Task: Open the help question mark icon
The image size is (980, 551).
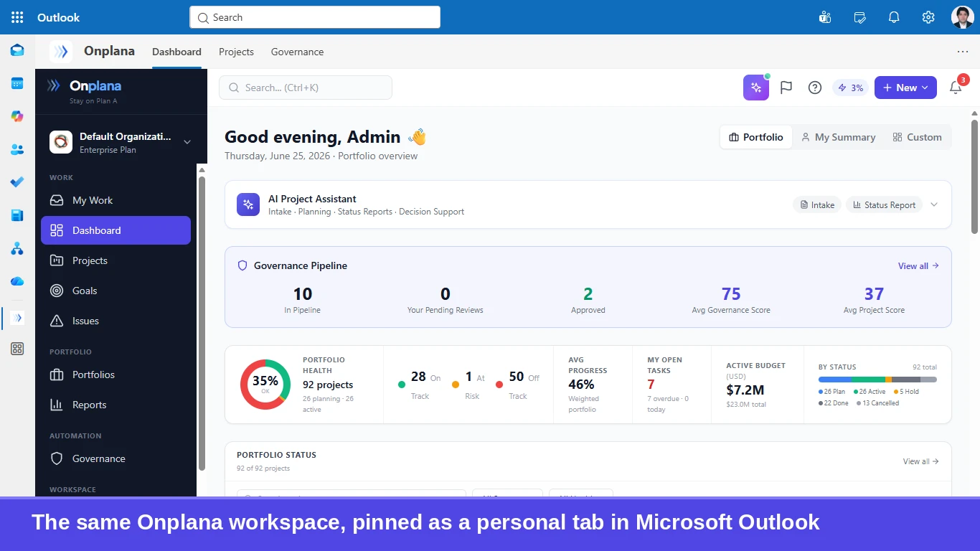Action: (x=815, y=88)
